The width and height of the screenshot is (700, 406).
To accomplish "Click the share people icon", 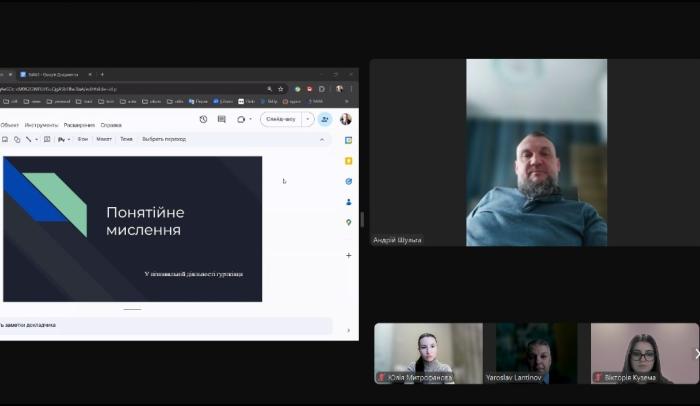I will point(324,119).
